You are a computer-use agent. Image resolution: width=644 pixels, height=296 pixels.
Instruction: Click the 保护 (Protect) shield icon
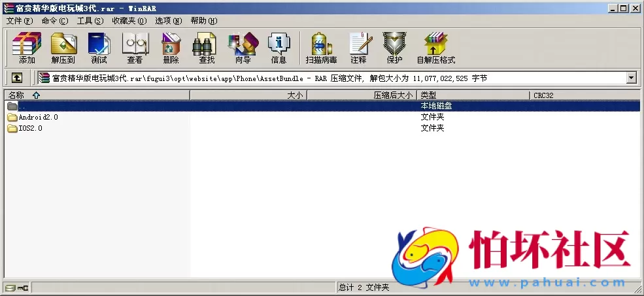pos(394,48)
